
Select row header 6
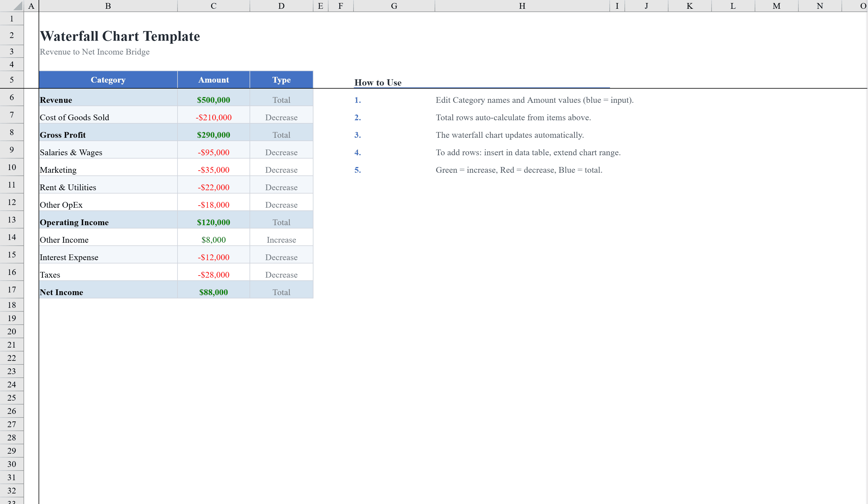[x=12, y=97]
